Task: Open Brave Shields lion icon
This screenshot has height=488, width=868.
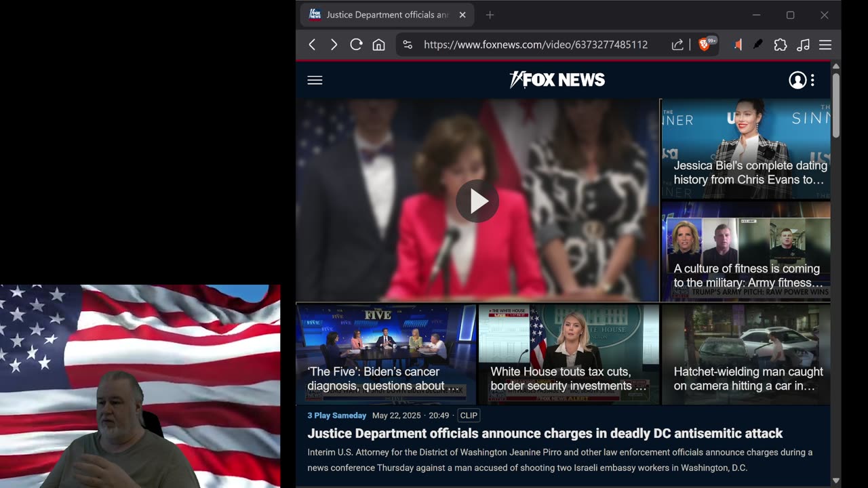Action: tap(705, 44)
